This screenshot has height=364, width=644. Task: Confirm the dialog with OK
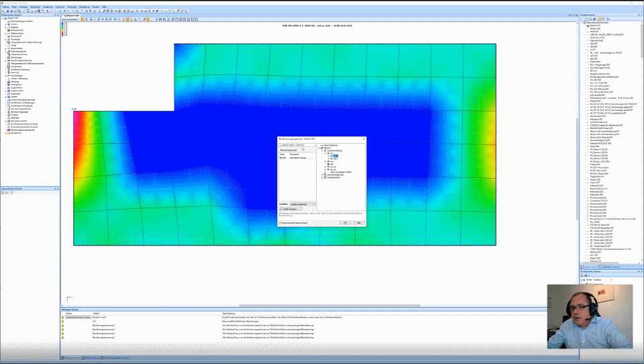(345, 223)
